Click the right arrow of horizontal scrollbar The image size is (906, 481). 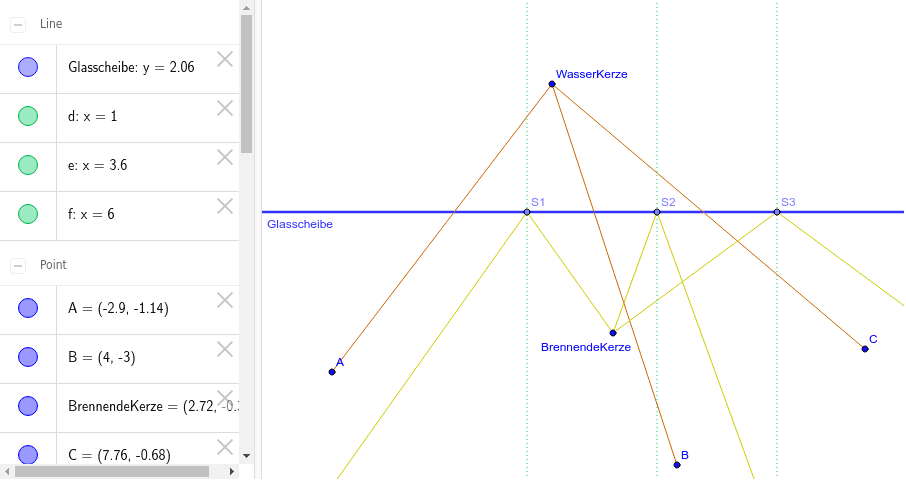[231, 472]
